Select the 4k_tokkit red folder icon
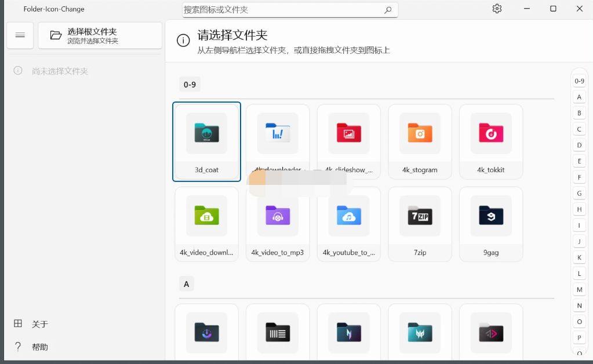This screenshot has width=593, height=364. tap(491, 133)
